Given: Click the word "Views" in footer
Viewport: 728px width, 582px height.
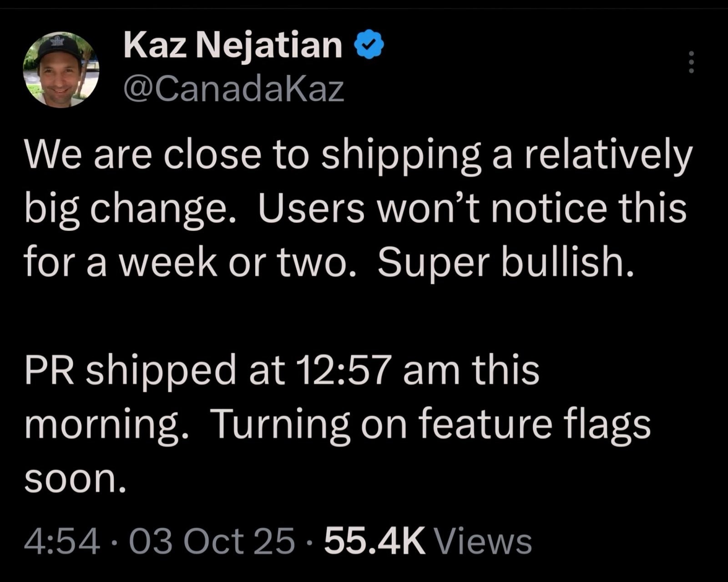Looking at the screenshot, I should pos(483,542).
